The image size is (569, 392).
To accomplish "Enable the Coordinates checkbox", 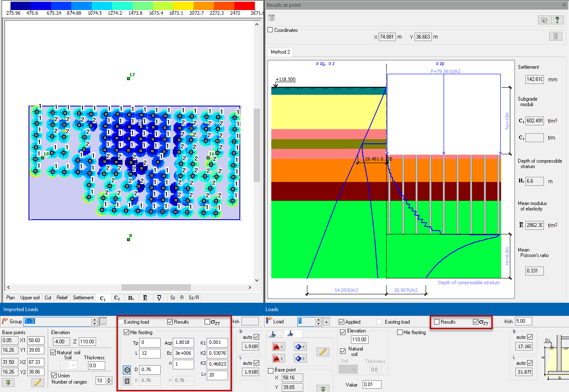I will [270, 30].
